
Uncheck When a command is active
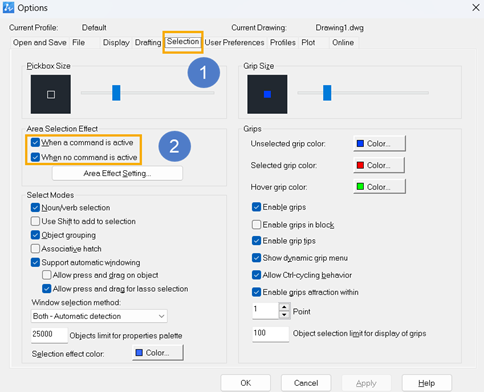point(35,143)
